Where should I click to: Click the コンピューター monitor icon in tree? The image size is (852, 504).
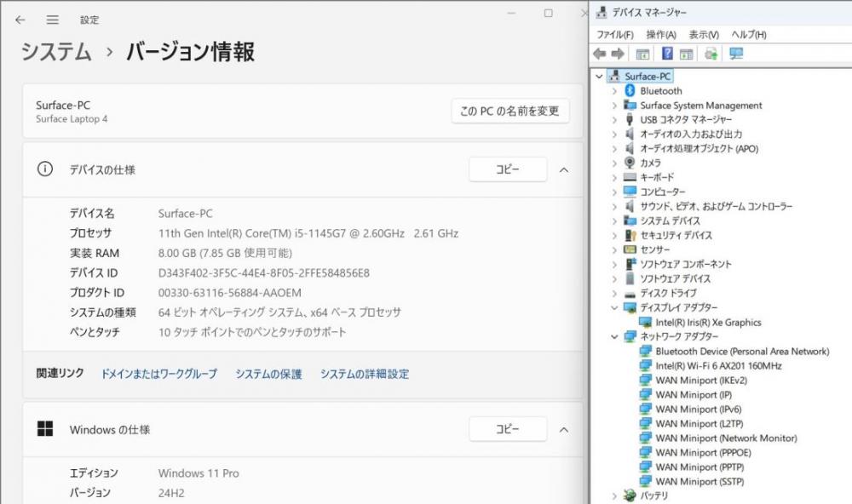click(x=630, y=192)
